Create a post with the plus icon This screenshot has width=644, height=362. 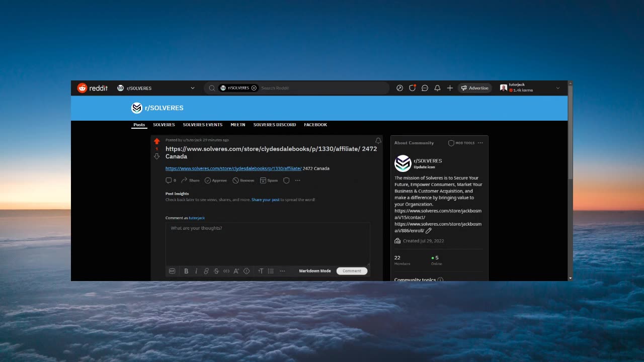(450, 88)
